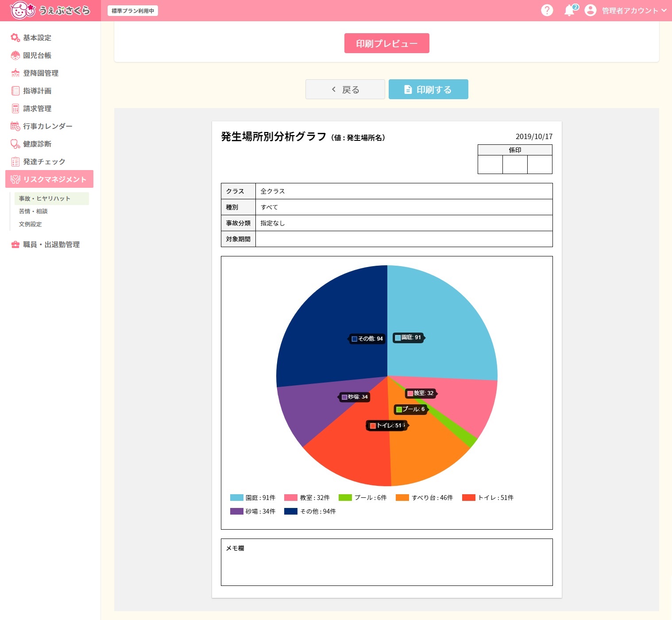Screen dimensions: 672x620
Task: Click the 教室: 32 chart label
Action: pyautogui.click(x=421, y=393)
